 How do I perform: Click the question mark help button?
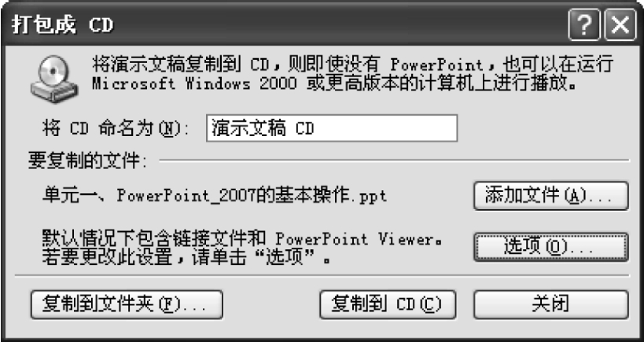[x=584, y=25]
